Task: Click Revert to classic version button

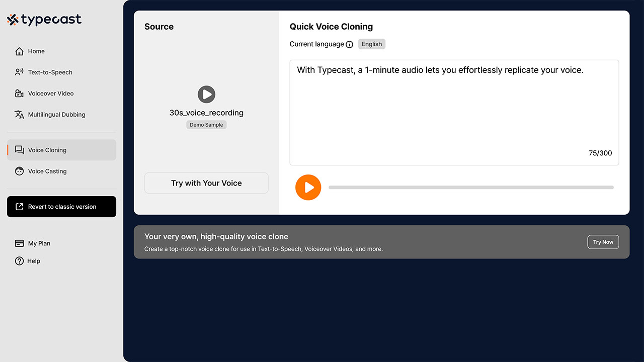Action: pyautogui.click(x=61, y=207)
